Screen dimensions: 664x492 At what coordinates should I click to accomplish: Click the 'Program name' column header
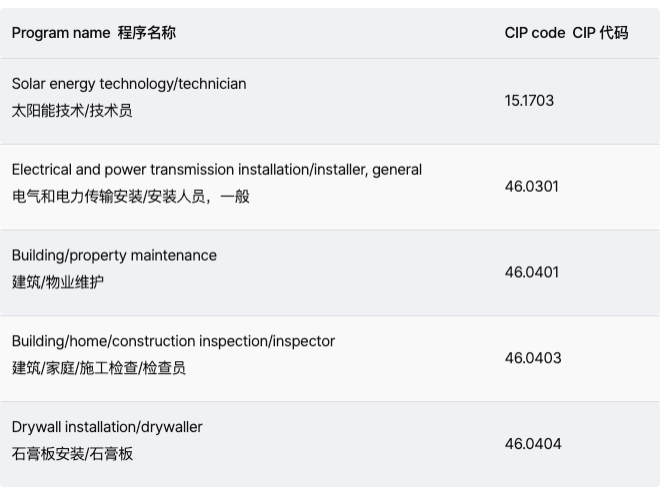(61, 33)
